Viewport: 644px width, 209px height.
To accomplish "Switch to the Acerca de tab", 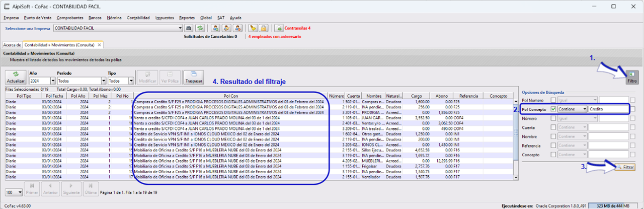I will [x=12, y=45].
